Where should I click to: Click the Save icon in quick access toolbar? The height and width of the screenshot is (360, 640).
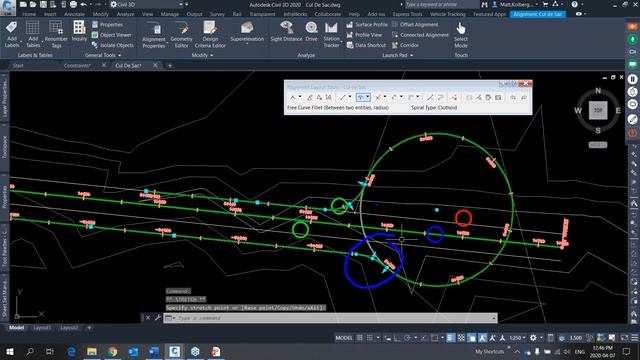tap(43, 4)
